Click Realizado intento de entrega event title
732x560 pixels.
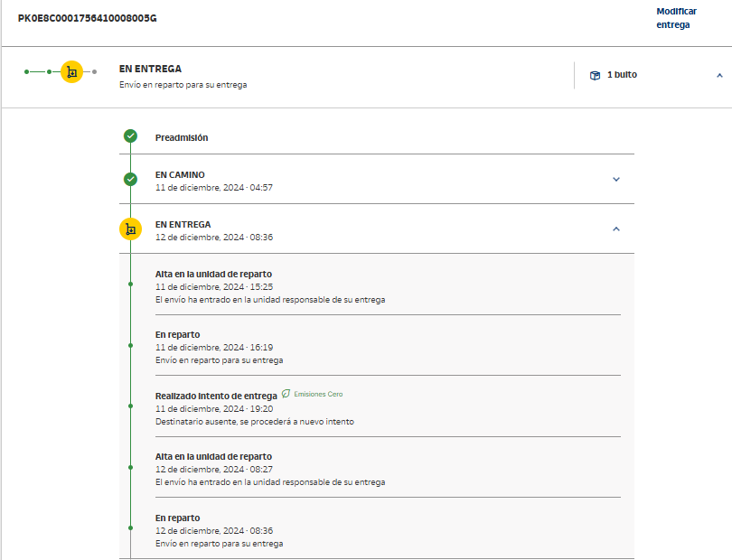[216, 396]
